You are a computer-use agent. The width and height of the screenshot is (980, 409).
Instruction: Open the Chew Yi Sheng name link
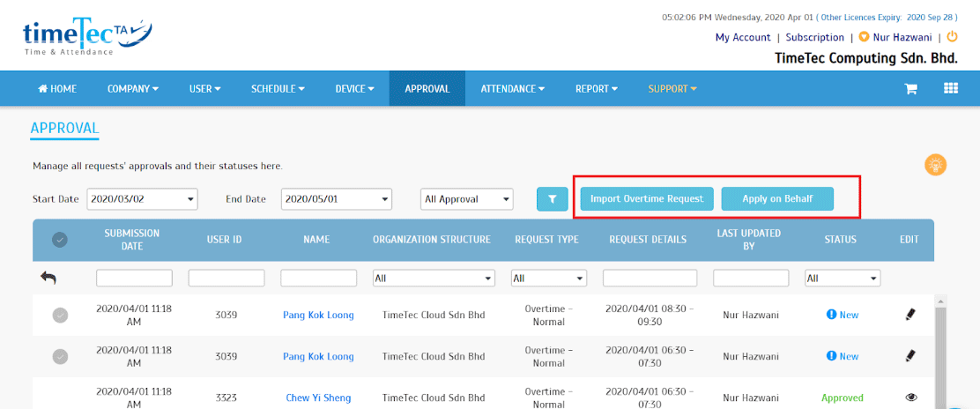318,398
